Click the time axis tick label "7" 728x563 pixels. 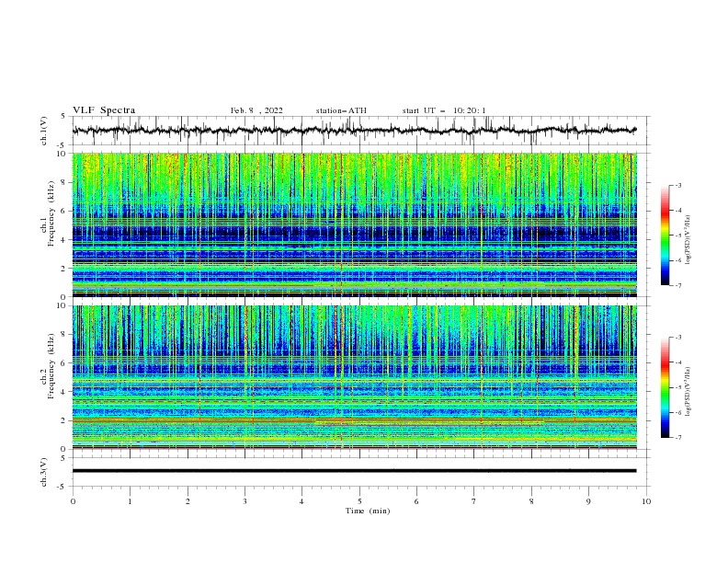(x=474, y=501)
